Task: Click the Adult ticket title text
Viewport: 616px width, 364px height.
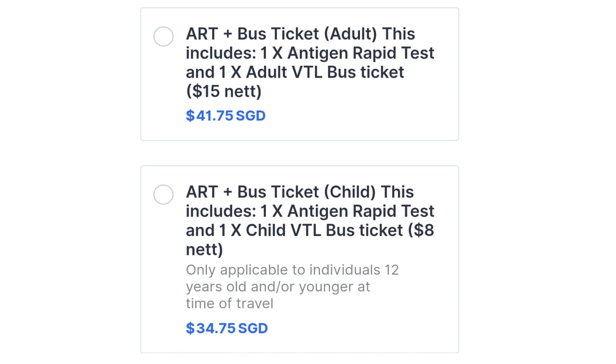Action: (300, 34)
